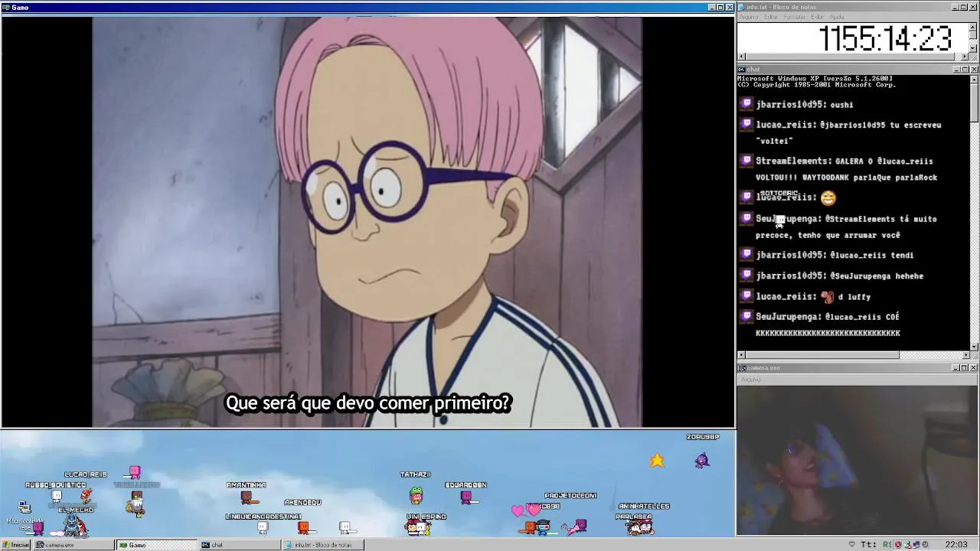Image resolution: width=980 pixels, height=551 pixels.
Task: Click the 'Microsoft Windows XP' header line in chat
Action: click(x=815, y=78)
